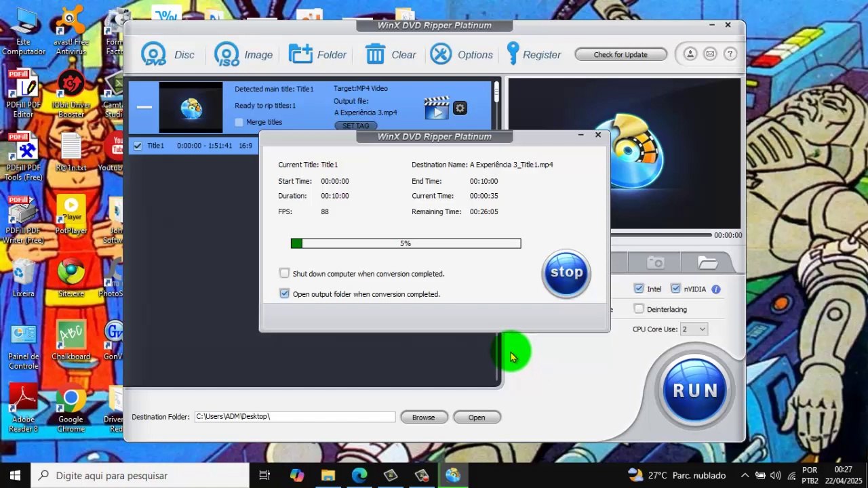Open output profile gear settings

click(460, 108)
